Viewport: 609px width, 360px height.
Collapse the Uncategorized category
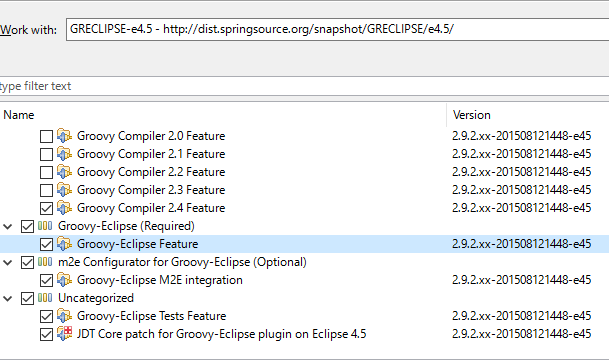[7, 299]
